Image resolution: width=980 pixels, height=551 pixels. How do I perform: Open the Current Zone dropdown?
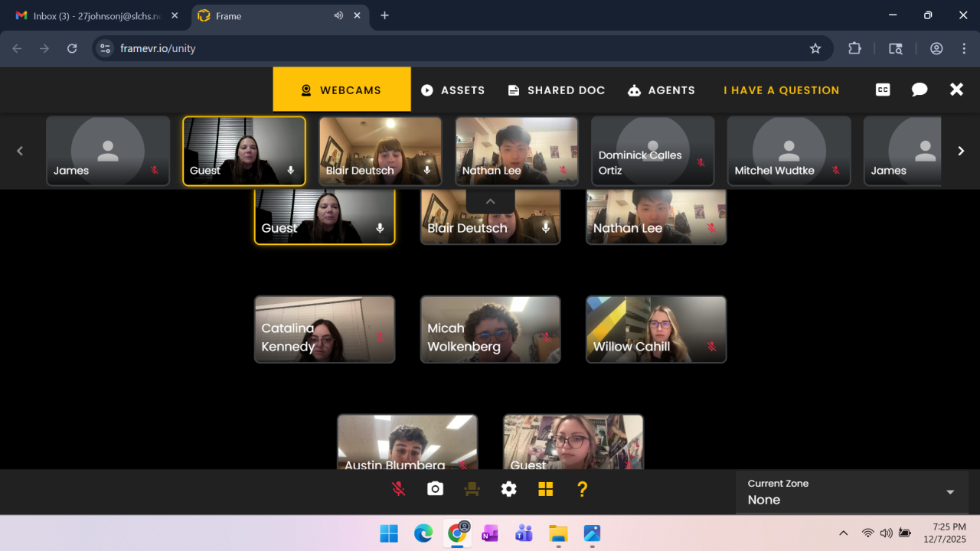[x=852, y=492]
